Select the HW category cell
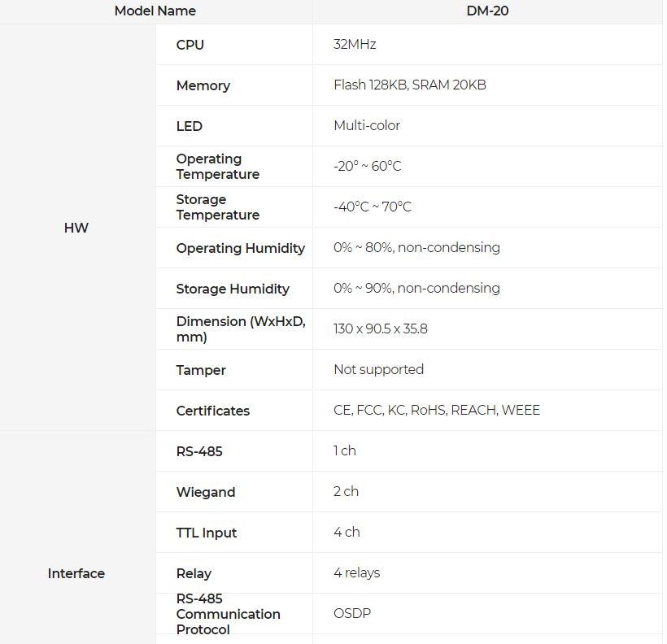This screenshot has height=644, width=667. pos(76,228)
